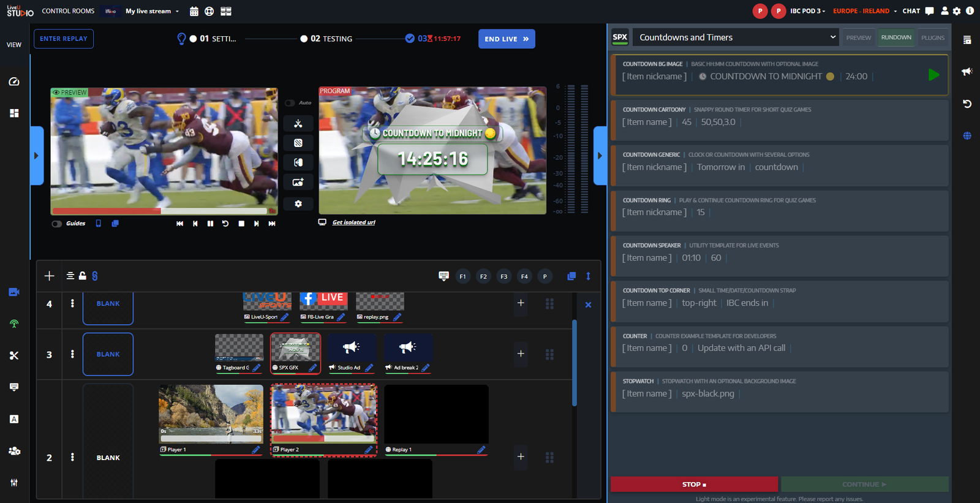Toggle F2 shortcut button
Screen dimensions: 980x503
pos(483,276)
